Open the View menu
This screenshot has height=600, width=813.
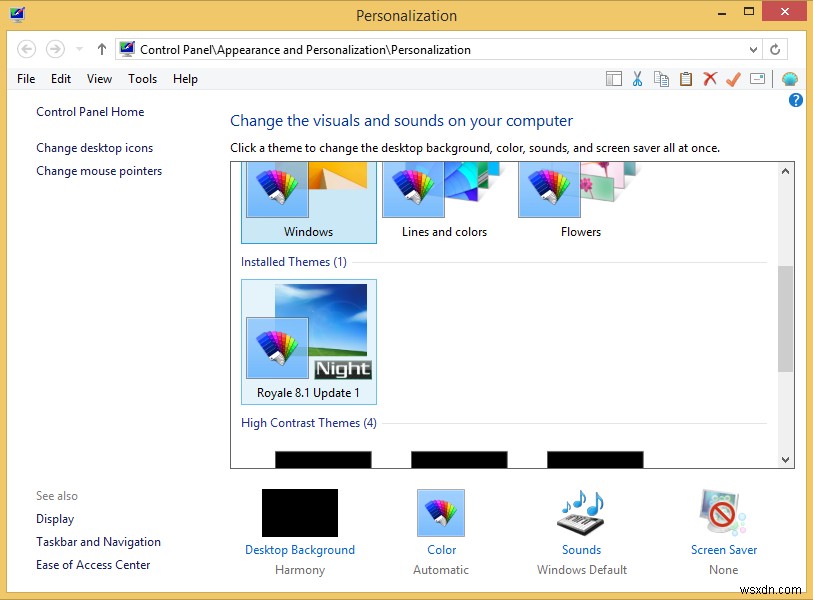point(98,79)
